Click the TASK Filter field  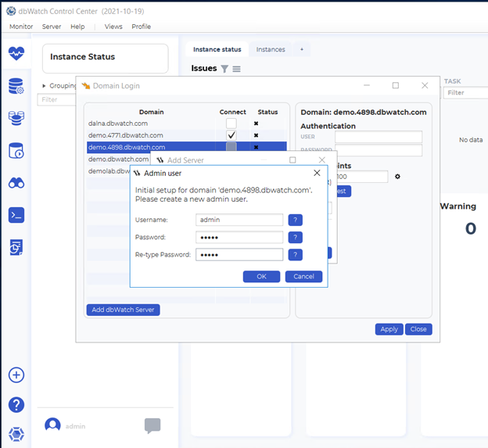coord(465,93)
